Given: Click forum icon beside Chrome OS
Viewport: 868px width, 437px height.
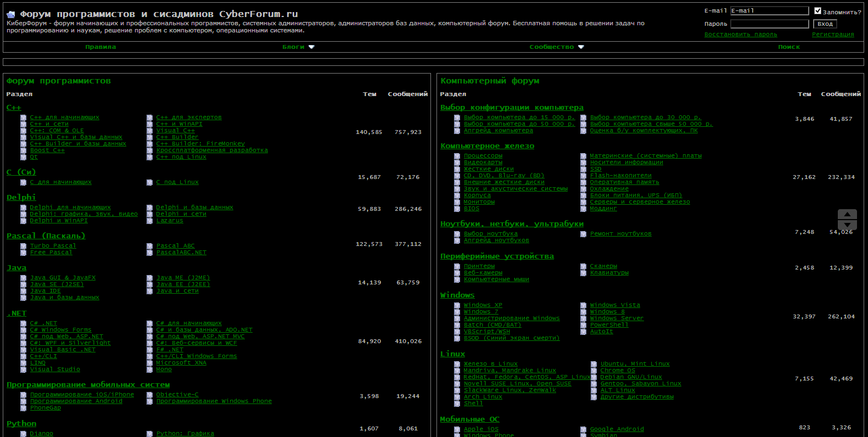Looking at the screenshot, I should (594, 371).
